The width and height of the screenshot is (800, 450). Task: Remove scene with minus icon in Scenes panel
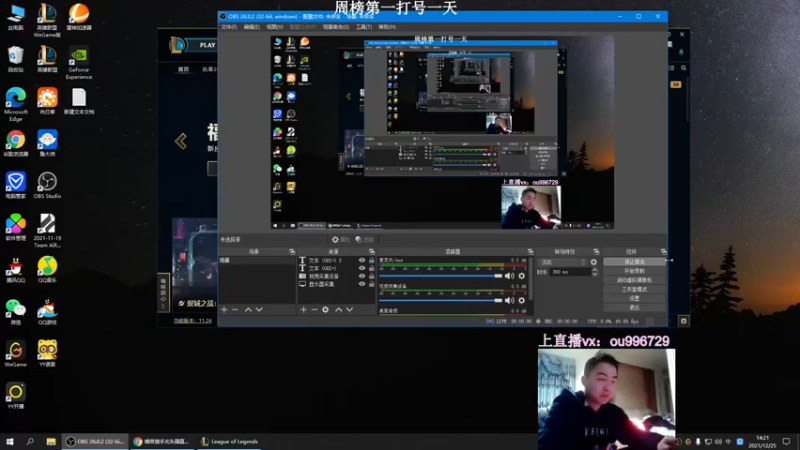235,310
